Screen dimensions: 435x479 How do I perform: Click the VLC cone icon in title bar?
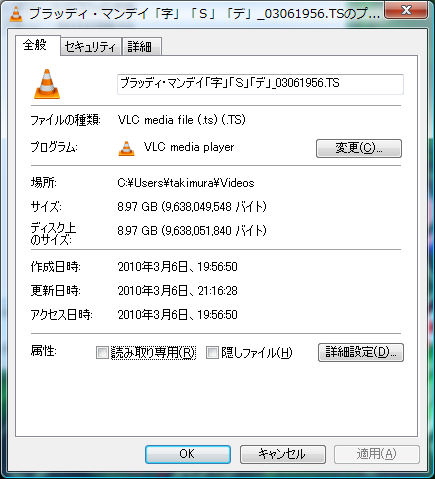coord(16,14)
